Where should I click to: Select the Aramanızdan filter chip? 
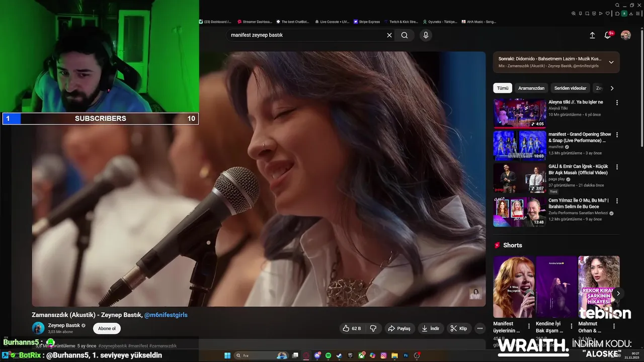(531, 88)
